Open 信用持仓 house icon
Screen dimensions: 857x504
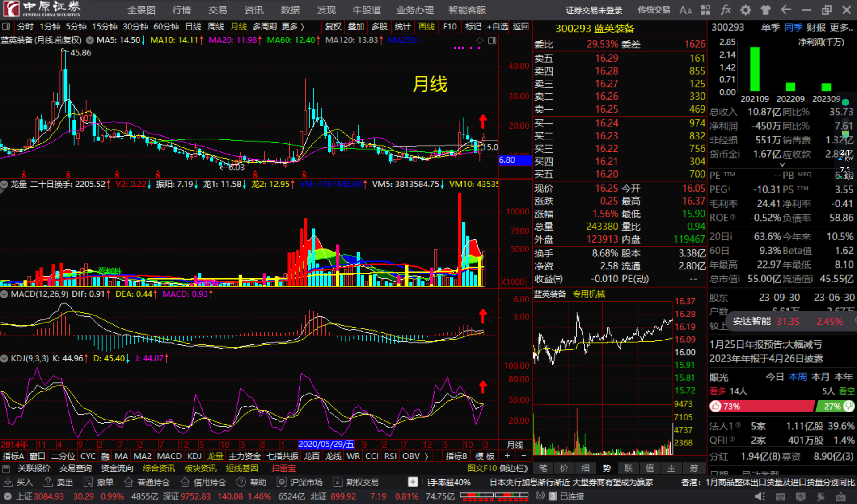(185, 482)
